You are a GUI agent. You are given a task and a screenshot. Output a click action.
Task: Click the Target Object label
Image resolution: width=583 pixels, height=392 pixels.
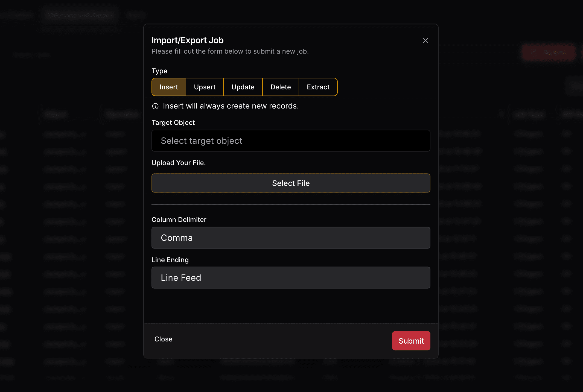(x=173, y=122)
